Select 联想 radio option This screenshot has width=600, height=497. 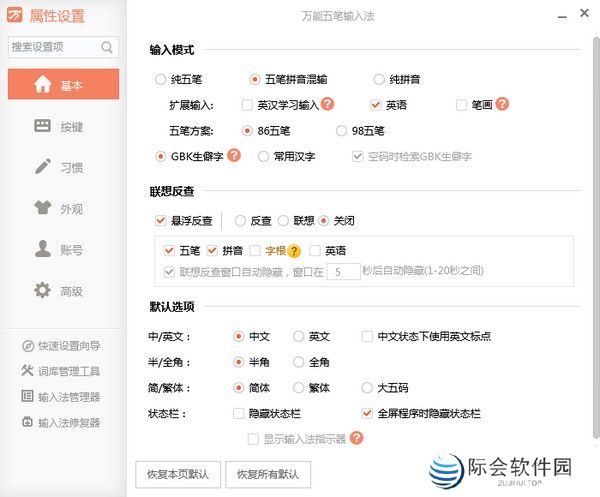click(x=283, y=221)
